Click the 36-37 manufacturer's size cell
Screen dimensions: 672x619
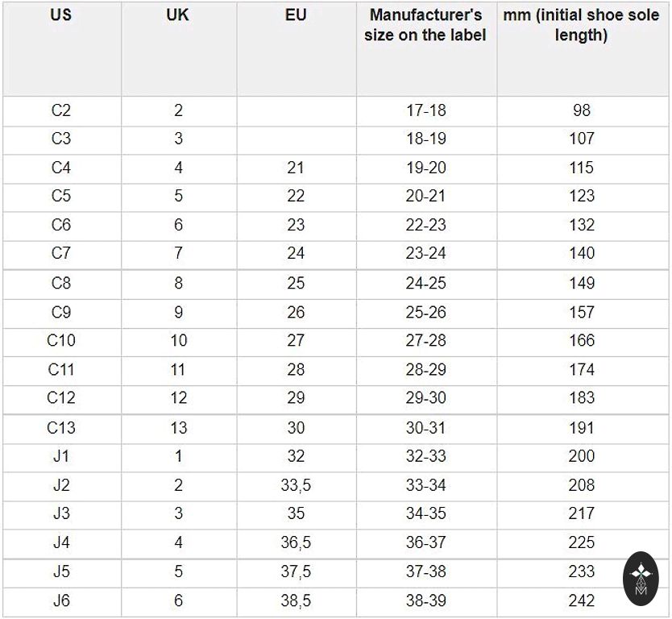click(x=425, y=542)
